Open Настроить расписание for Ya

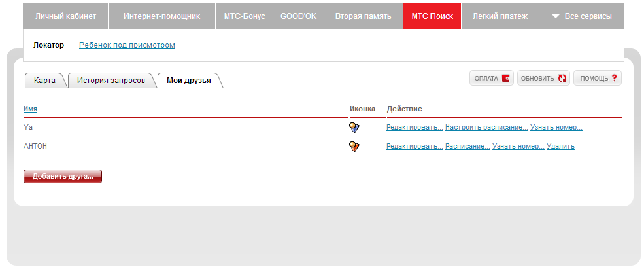point(486,128)
